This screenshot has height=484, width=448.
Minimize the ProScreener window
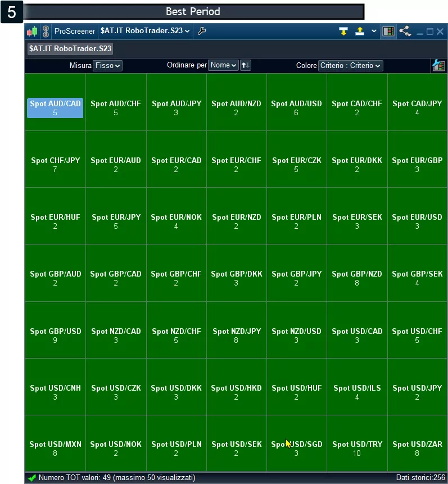[x=419, y=32]
